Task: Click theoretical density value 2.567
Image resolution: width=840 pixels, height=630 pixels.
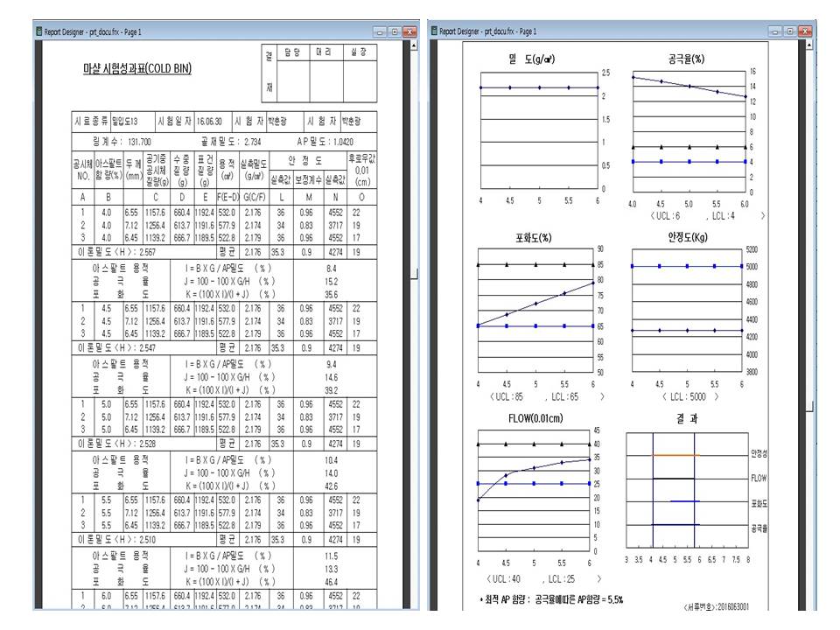Action: (x=147, y=252)
